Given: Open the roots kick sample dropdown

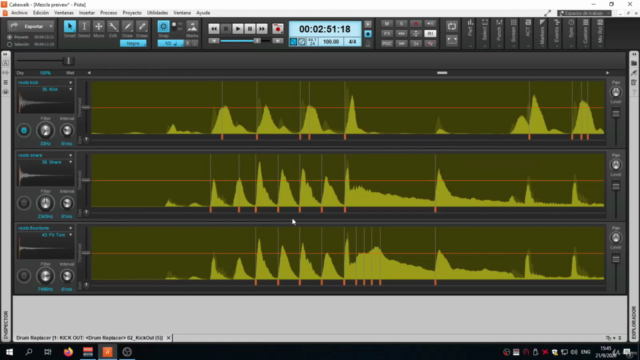Looking at the screenshot, I should pyautogui.click(x=70, y=82).
